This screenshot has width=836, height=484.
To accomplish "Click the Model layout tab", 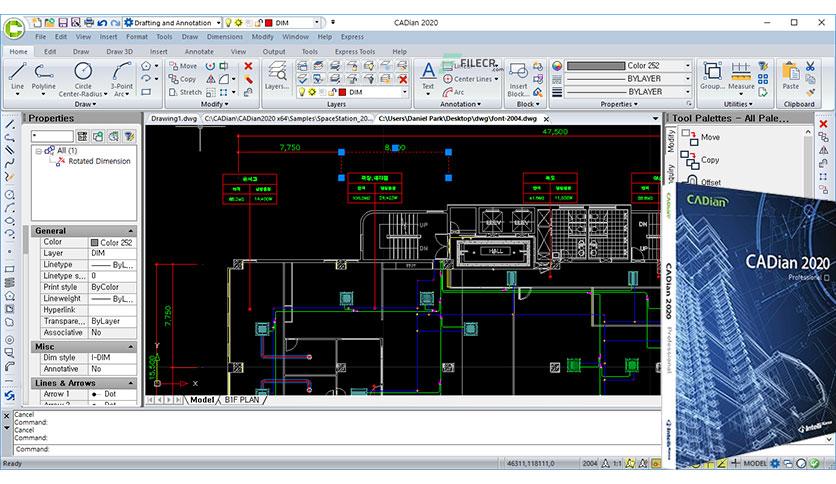I will (x=202, y=399).
